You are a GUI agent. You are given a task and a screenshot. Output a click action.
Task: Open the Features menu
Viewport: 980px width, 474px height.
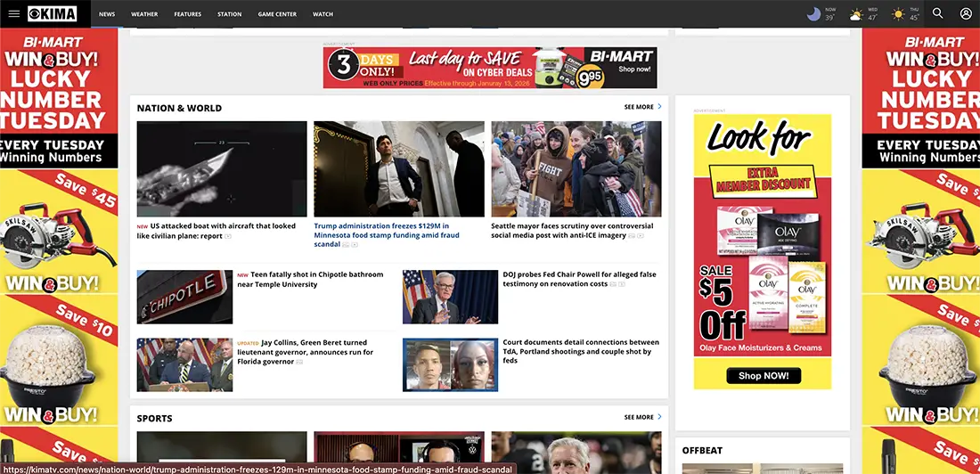[x=187, y=13]
